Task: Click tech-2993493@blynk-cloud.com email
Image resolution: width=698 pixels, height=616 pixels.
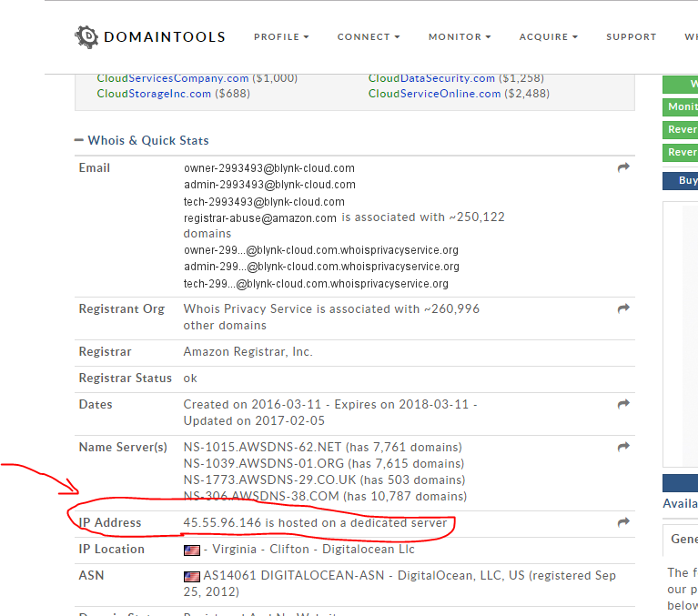Action: pyautogui.click(x=265, y=202)
